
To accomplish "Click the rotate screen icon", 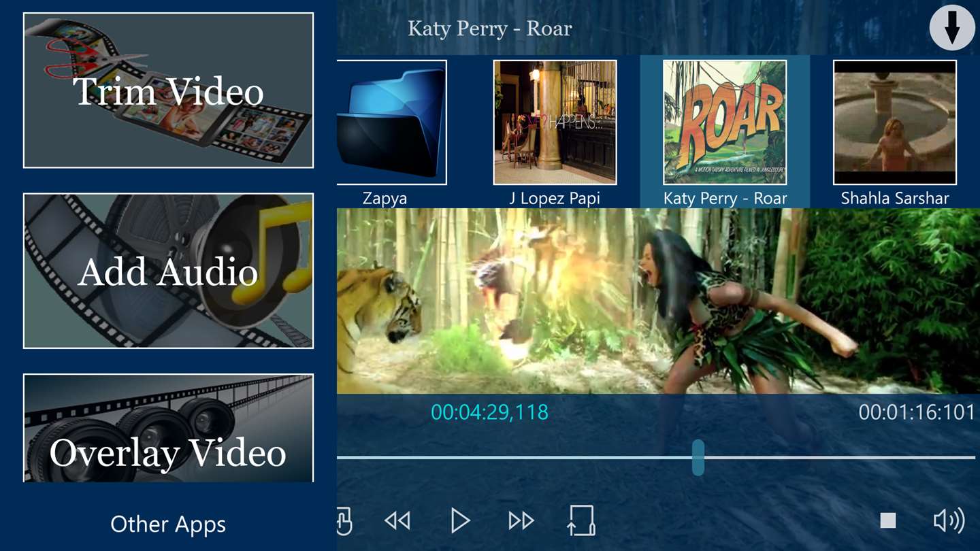I will click(581, 520).
